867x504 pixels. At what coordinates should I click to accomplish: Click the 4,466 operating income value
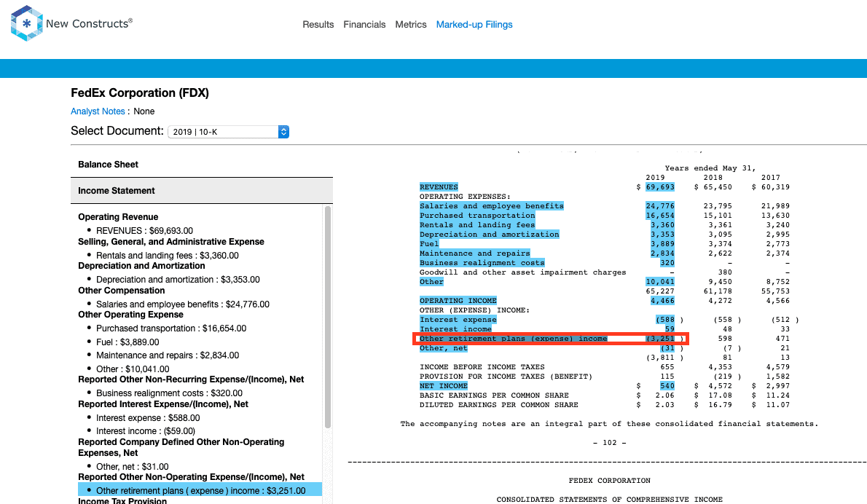[662, 301]
